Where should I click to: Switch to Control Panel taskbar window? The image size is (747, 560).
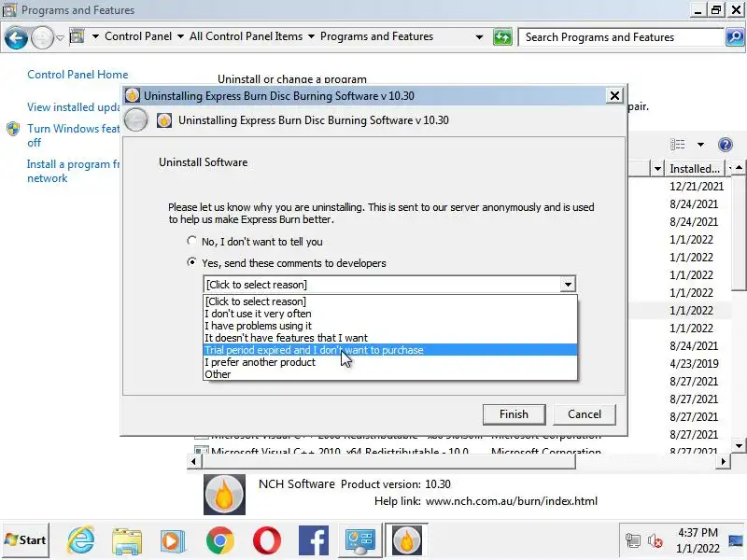(x=360, y=540)
